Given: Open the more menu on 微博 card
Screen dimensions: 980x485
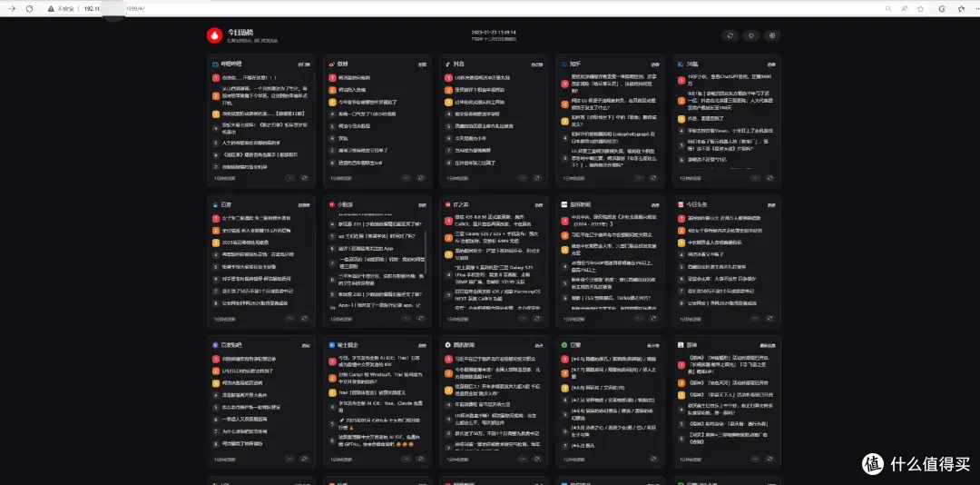Looking at the screenshot, I should click(x=407, y=178).
